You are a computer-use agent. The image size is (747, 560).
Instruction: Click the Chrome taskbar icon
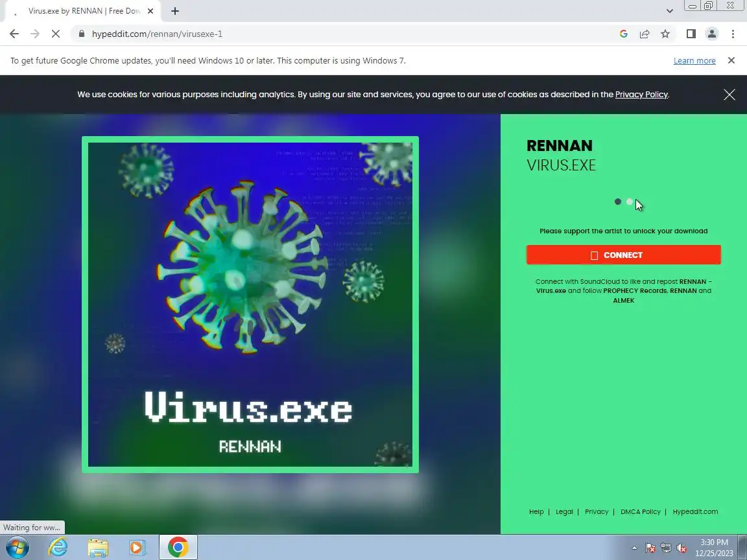pos(178,547)
